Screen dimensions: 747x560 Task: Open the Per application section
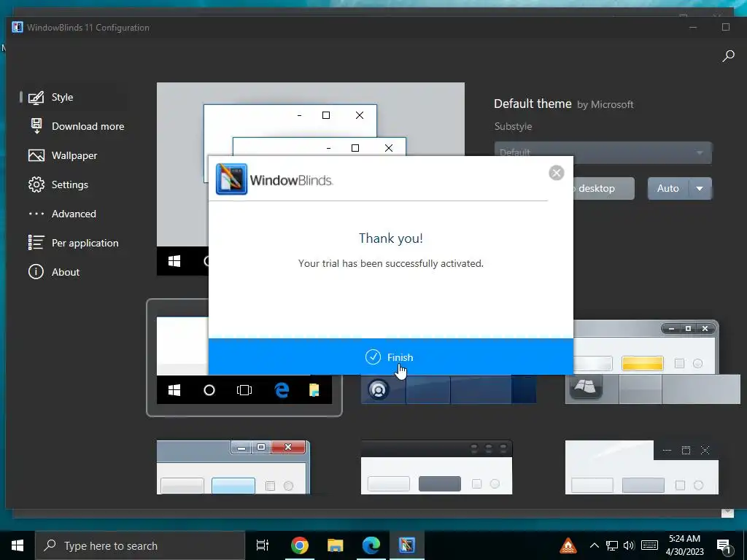85,243
